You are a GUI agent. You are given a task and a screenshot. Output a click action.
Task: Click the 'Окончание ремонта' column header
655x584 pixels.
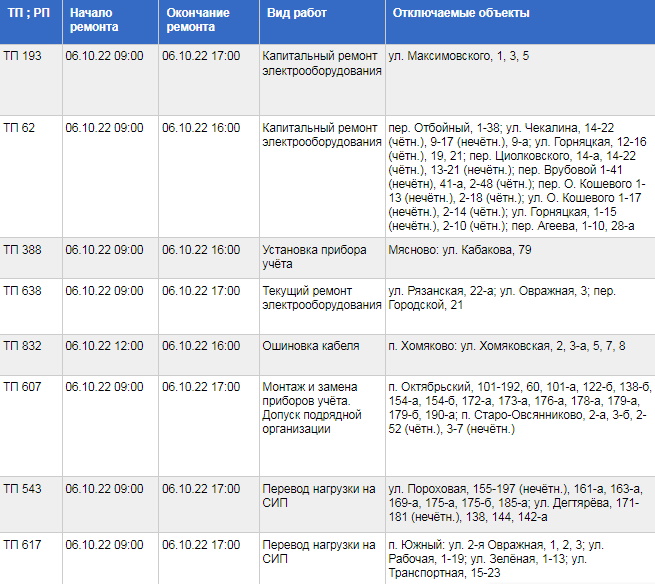point(198,20)
